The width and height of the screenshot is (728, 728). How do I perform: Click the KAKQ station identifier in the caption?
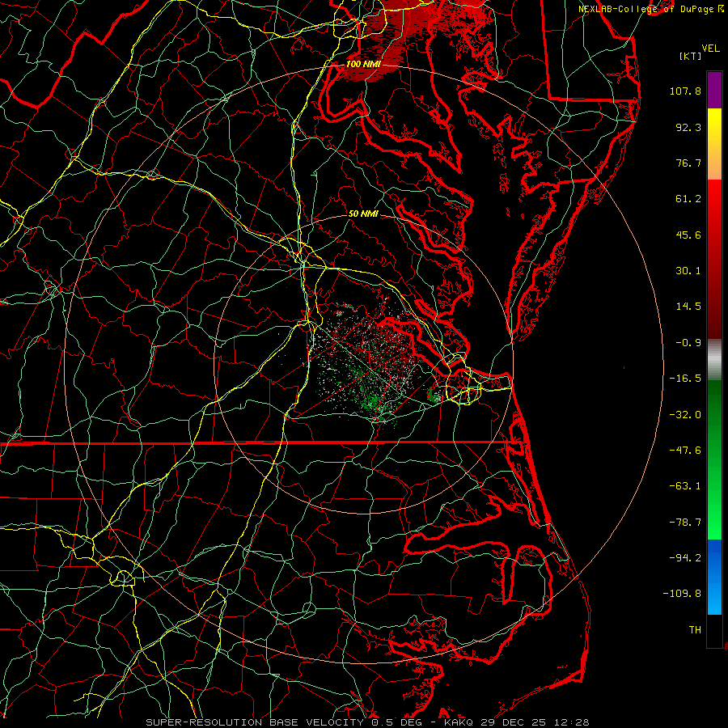pos(459,722)
